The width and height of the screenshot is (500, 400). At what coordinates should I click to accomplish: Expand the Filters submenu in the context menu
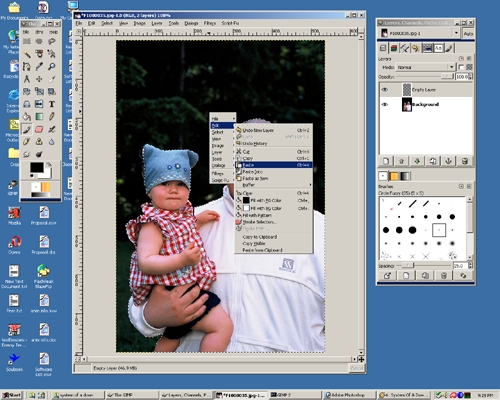223,173
